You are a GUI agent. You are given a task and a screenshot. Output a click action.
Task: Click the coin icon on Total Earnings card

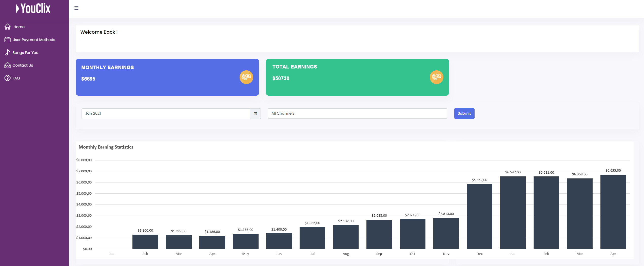click(436, 77)
